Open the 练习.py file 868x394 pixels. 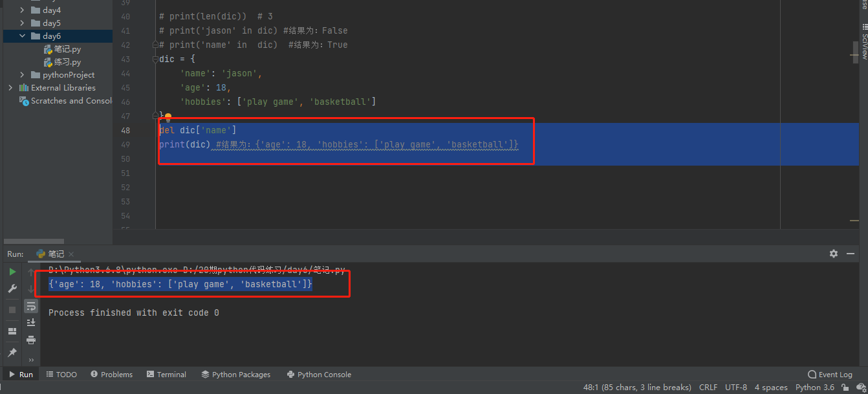[62, 62]
